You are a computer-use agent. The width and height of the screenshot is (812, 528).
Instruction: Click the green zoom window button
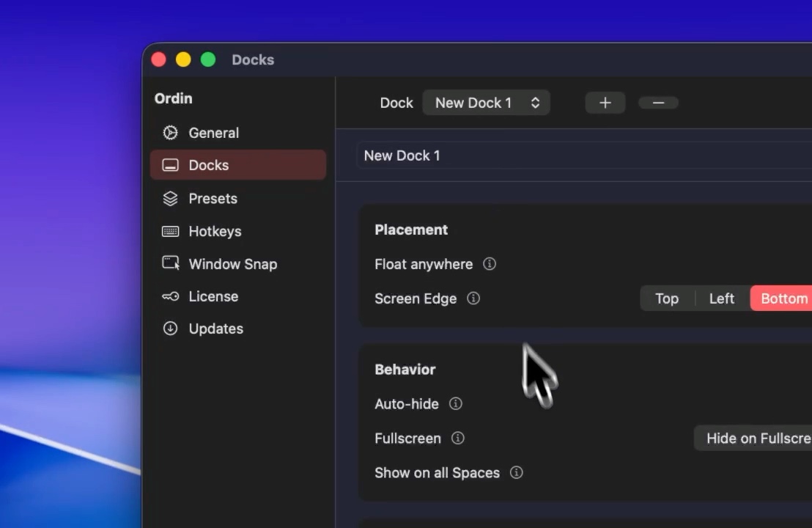(208, 59)
